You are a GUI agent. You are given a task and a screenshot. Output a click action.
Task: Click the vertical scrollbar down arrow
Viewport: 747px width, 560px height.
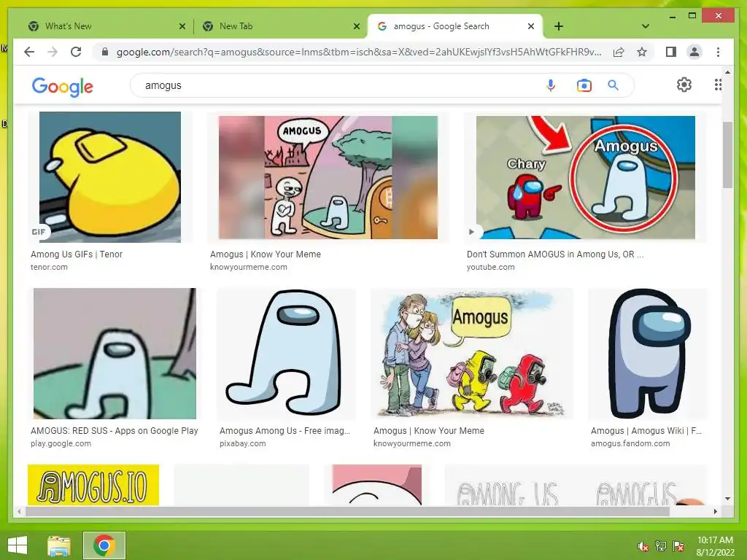[727, 499]
